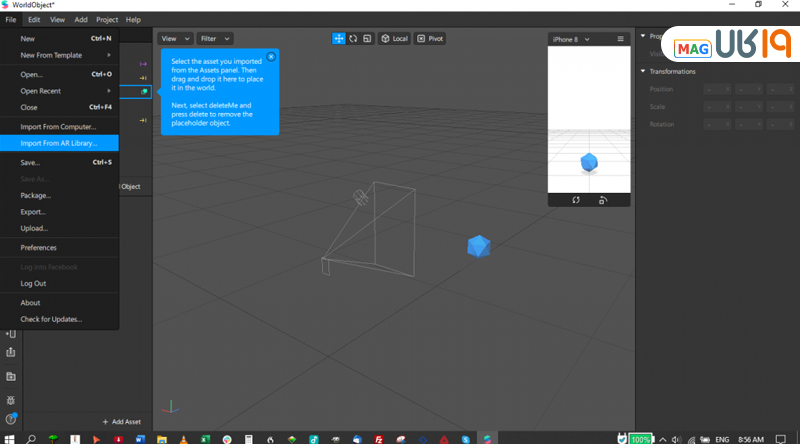Open the help question mark icon
Screen dimensions: 800x444
point(11,419)
